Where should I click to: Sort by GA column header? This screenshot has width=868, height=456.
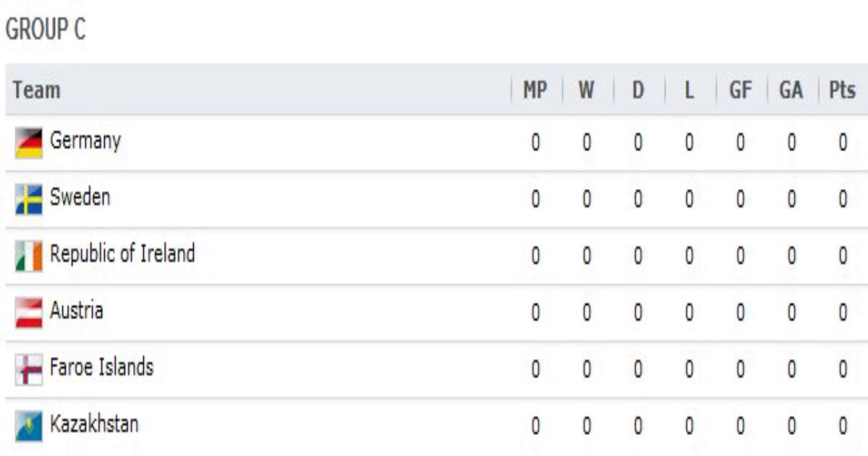pyautogui.click(x=791, y=90)
